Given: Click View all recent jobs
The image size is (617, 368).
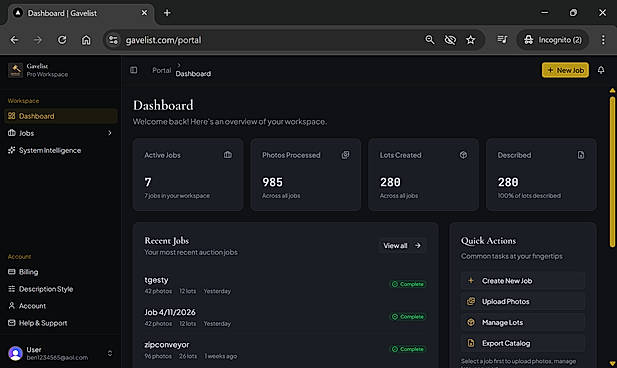Looking at the screenshot, I should tap(402, 246).
